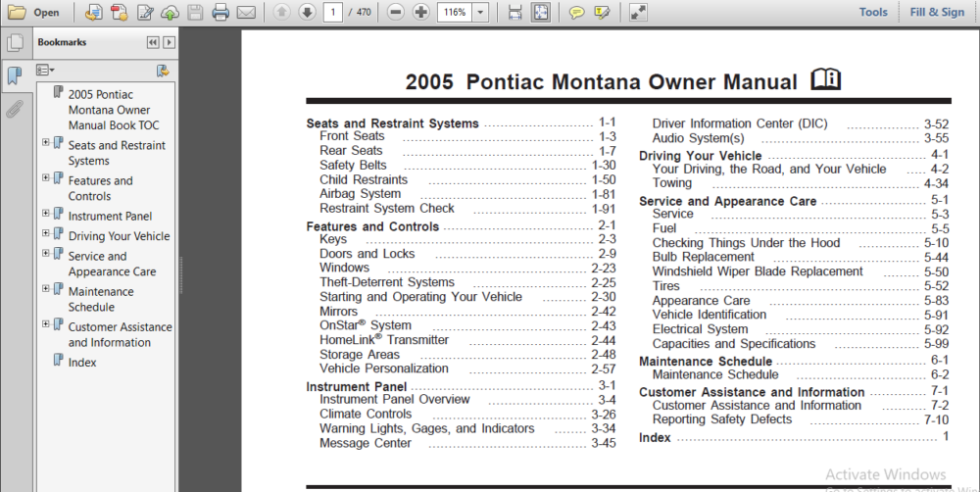980x492 pixels.
Task: Click the fit one full page icon
Action: [540, 12]
